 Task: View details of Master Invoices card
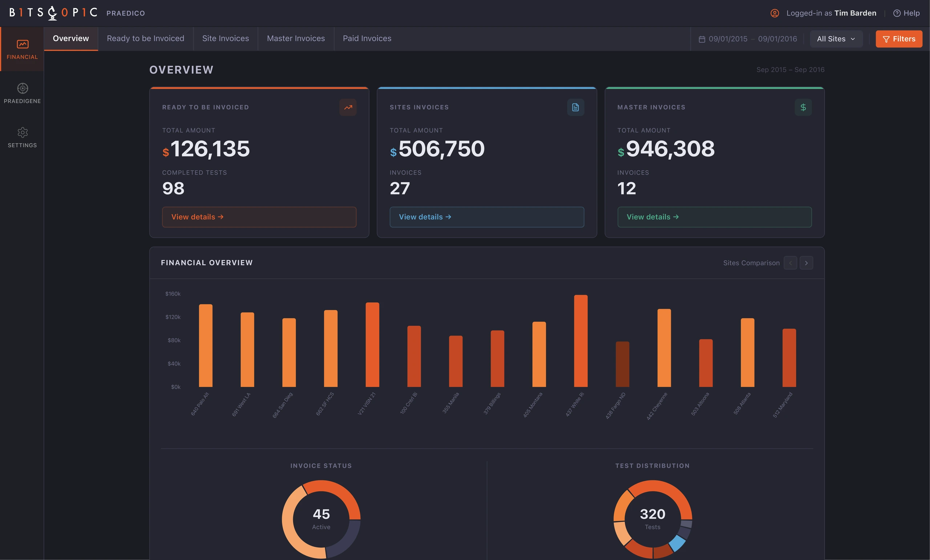[x=714, y=217]
